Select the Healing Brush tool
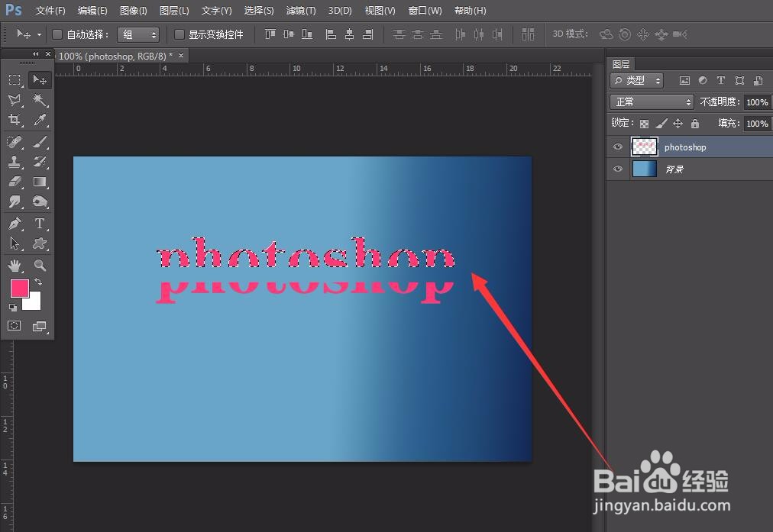Screen dimensions: 773x532 (x=15, y=142)
